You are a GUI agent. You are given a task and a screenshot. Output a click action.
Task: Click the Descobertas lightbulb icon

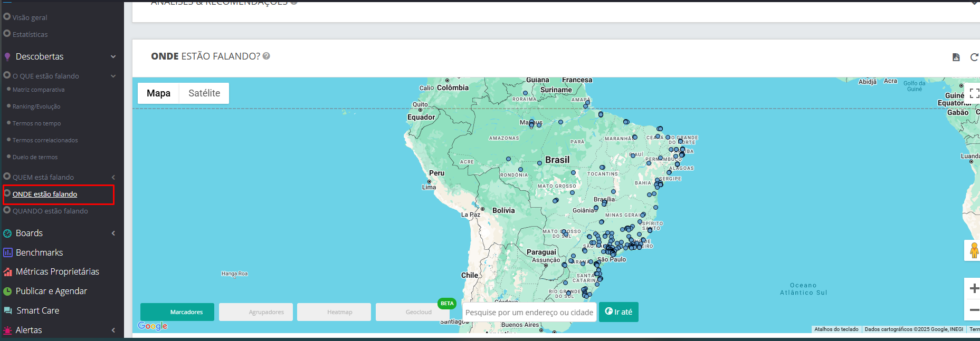pos(7,56)
